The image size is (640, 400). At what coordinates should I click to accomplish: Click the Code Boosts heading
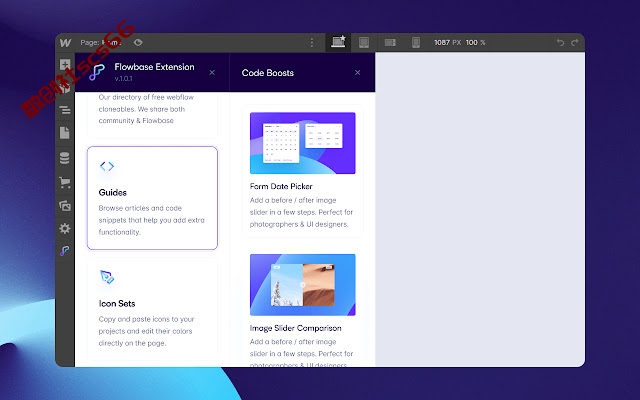click(268, 73)
